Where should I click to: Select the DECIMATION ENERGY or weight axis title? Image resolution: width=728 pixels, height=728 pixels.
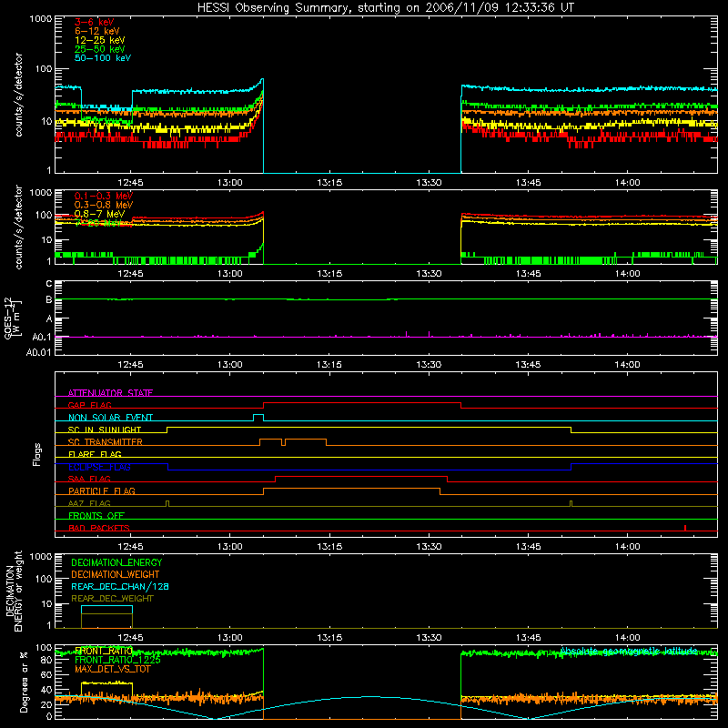(14, 591)
